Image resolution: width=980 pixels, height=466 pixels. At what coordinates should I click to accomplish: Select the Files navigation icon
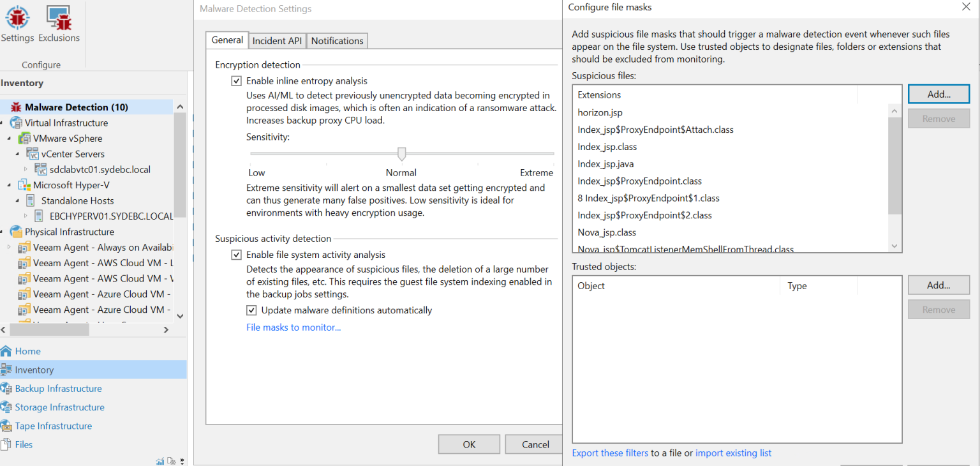pyautogui.click(x=22, y=444)
